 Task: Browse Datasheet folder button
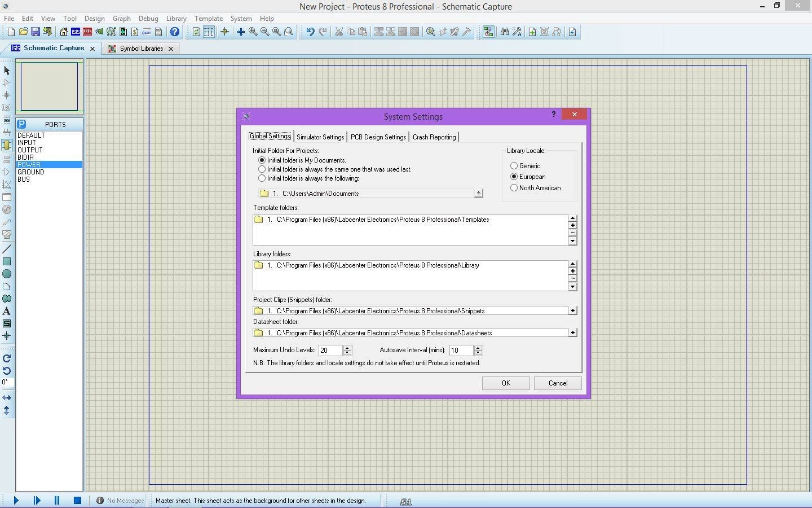tap(572, 332)
